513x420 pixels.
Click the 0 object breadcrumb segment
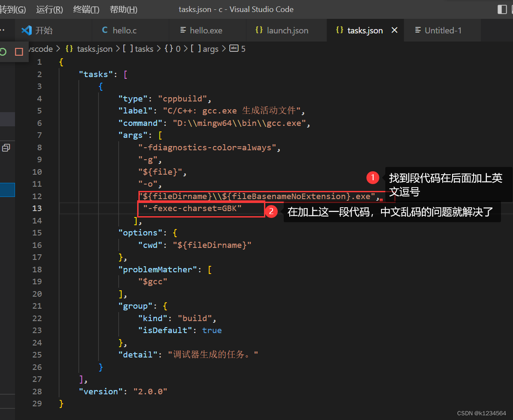pyautogui.click(x=172, y=49)
